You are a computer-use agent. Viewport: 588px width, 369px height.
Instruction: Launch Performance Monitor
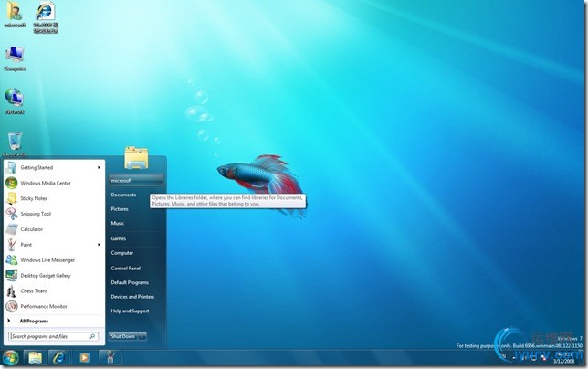click(x=55, y=306)
